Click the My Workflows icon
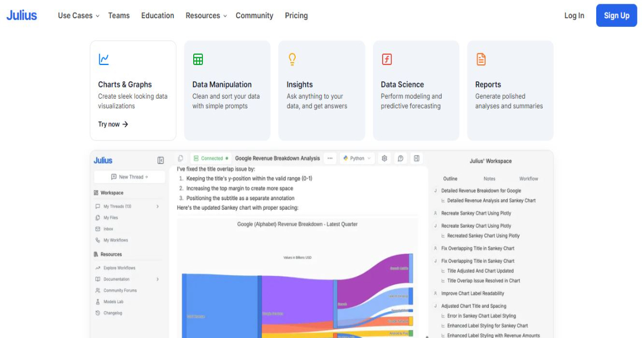 coord(98,240)
